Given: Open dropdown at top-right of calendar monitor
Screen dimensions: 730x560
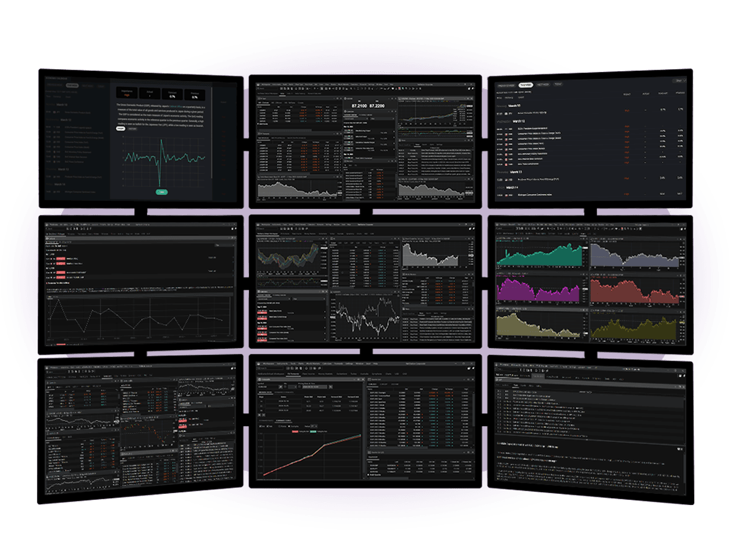Looking at the screenshot, I should click(x=680, y=81).
